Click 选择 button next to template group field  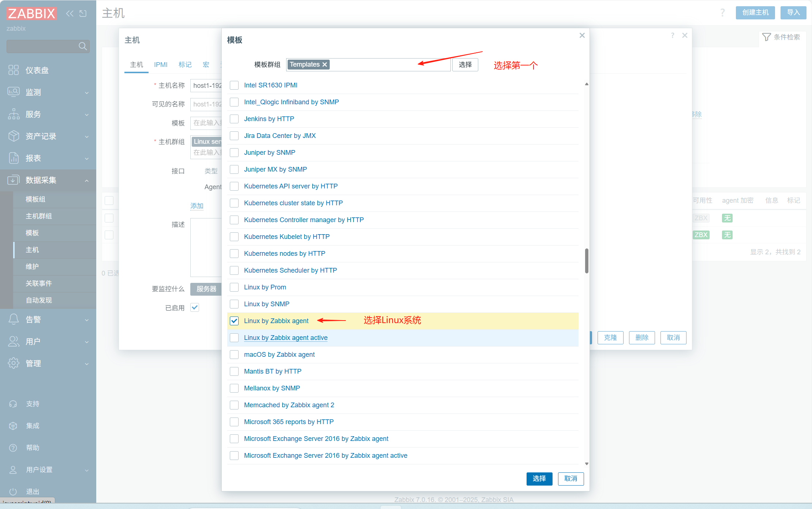[x=465, y=64]
